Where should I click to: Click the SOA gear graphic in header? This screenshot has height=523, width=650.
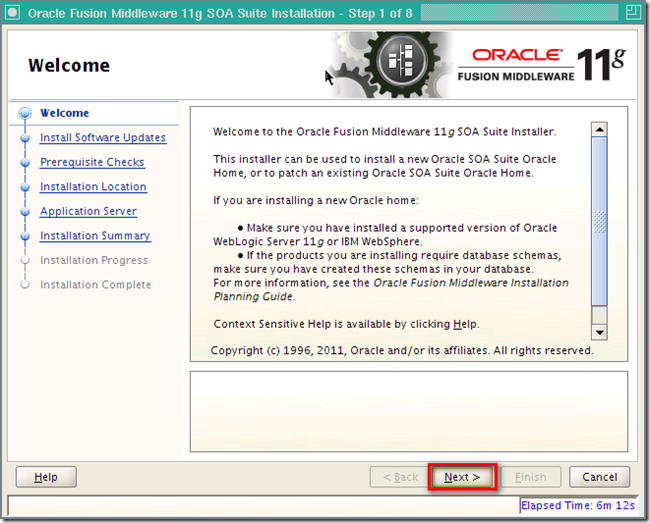click(392, 65)
